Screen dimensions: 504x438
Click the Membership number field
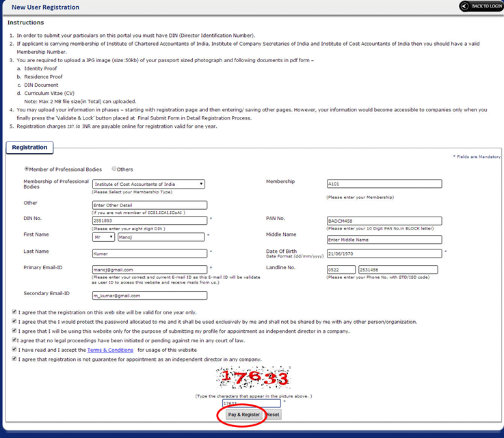coord(384,184)
